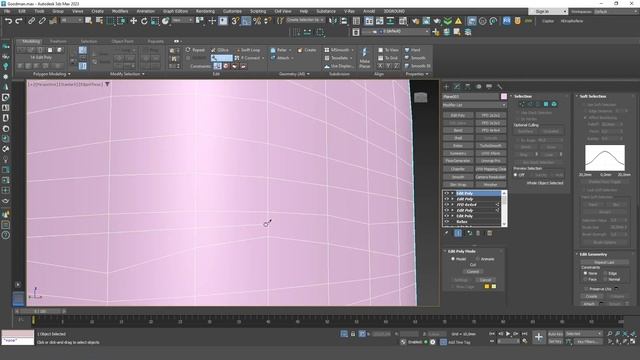Select the Off radio under Preview Selection
640x360 pixels.
[x=516, y=175]
